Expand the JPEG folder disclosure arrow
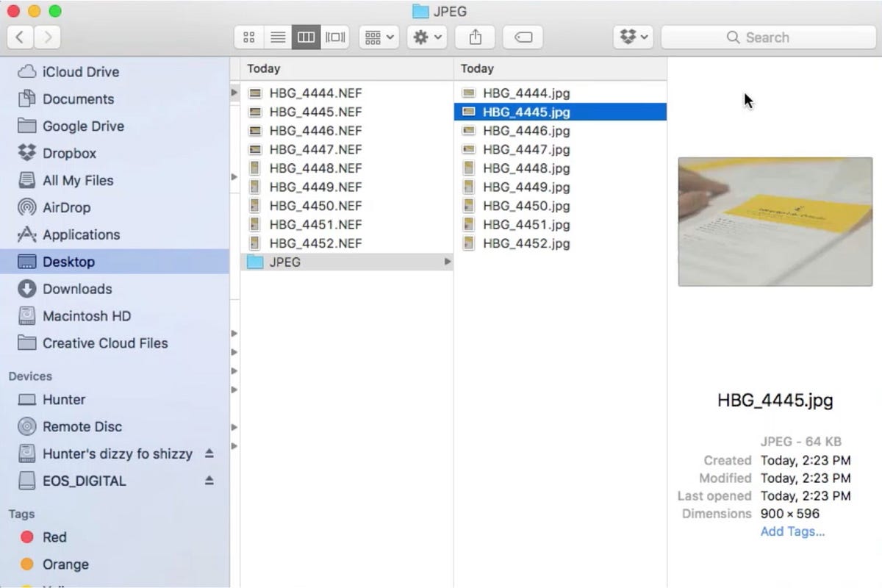The width and height of the screenshot is (882, 588). pos(446,262)
